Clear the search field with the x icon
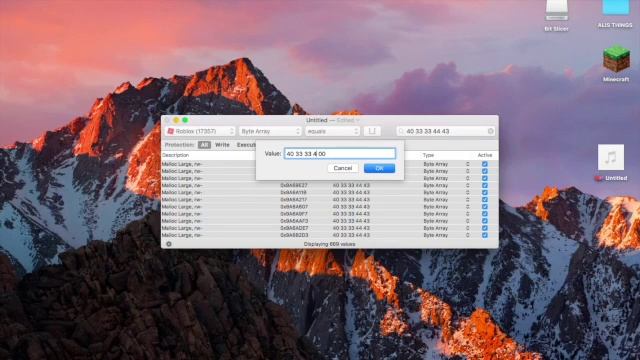Screen dimensions: 640x360 [491, 131]
